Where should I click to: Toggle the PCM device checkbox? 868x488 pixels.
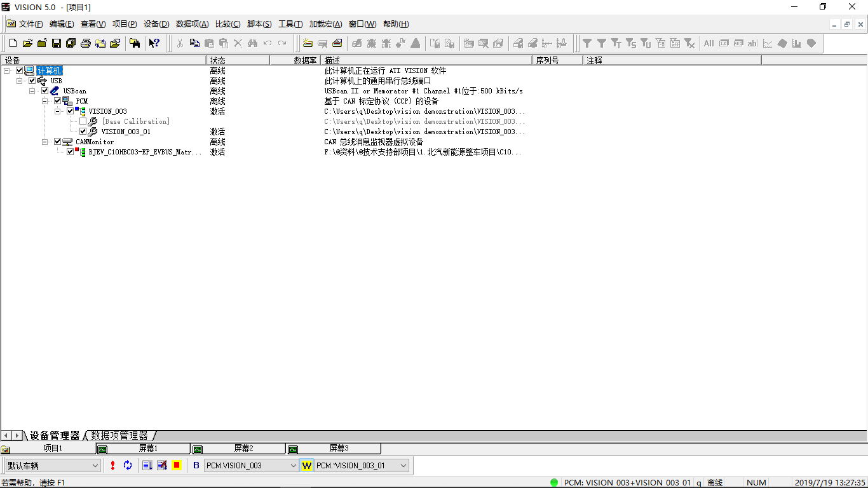coord(58,101)
